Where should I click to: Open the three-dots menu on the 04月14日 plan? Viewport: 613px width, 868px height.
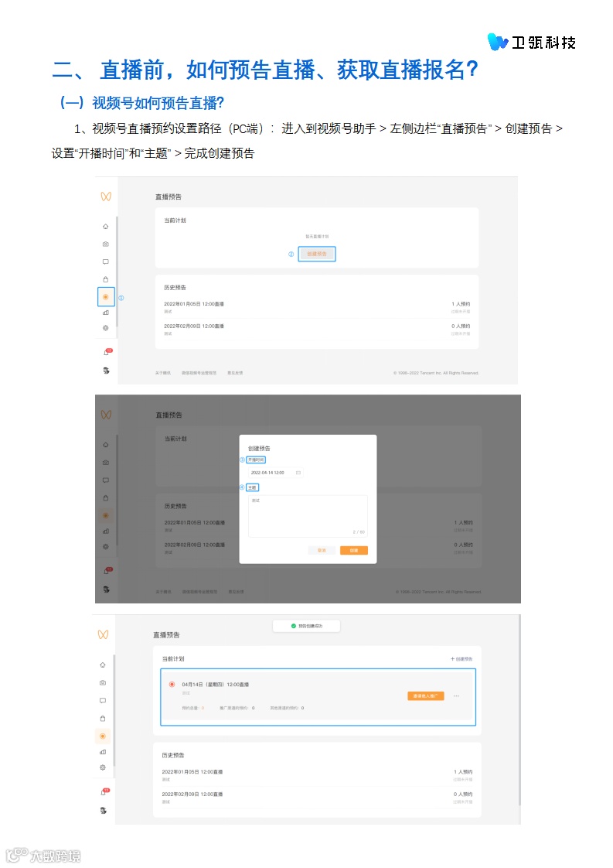click(x=456, y=695)
